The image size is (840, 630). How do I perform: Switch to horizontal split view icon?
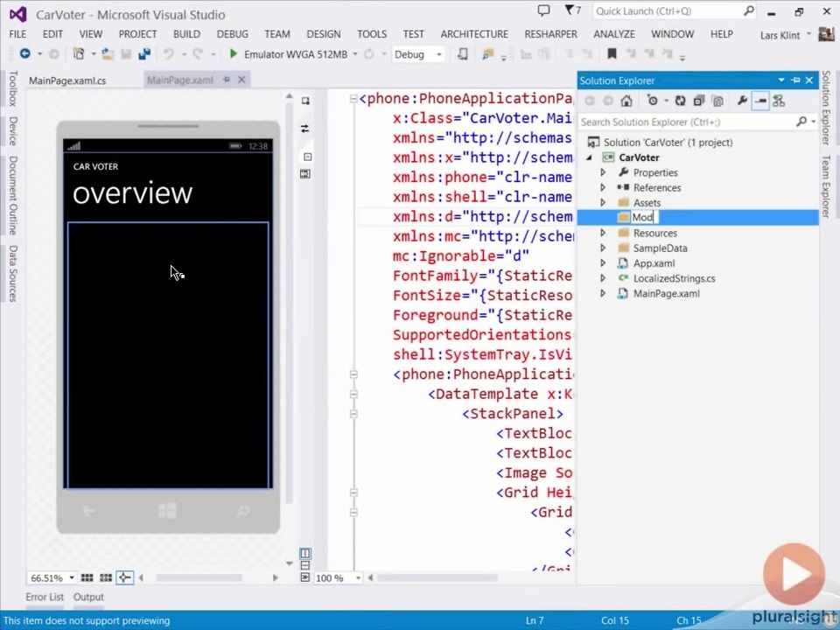[304, 565]
